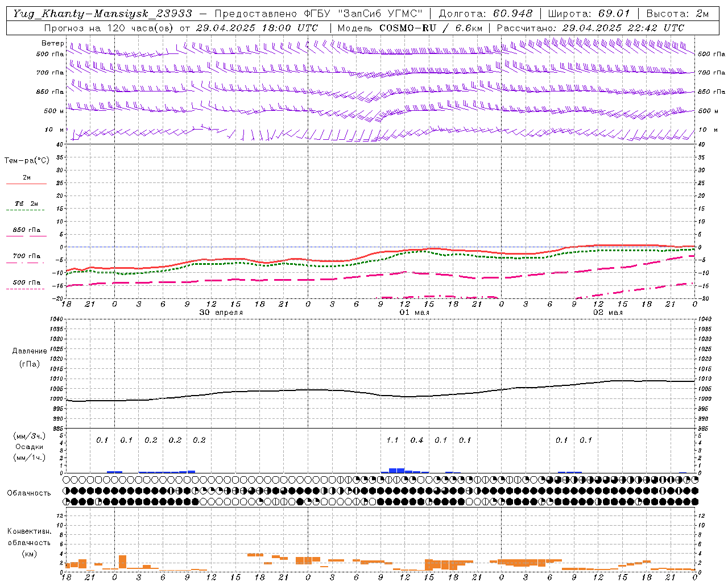The height and width of the screenshot is (582, 728).
Task: Select the Модель COSMO-RU / 6.6км text
Action: (x=409, y=28)
